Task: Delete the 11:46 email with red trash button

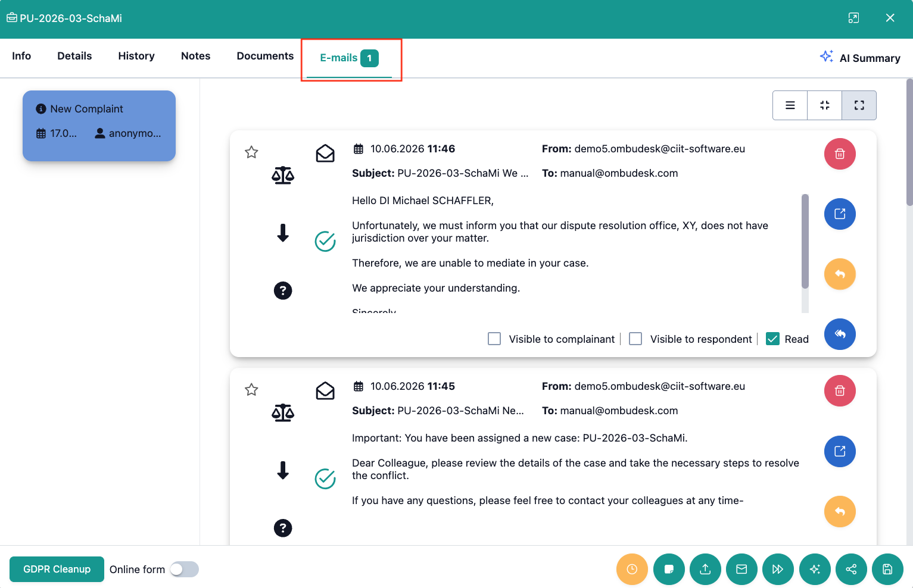Action: [x=840, y=154]
